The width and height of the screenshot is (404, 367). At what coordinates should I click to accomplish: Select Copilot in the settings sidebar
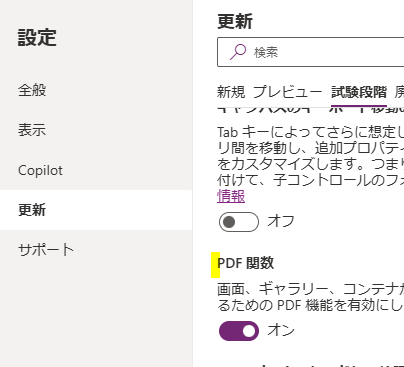tap(40, 170)
